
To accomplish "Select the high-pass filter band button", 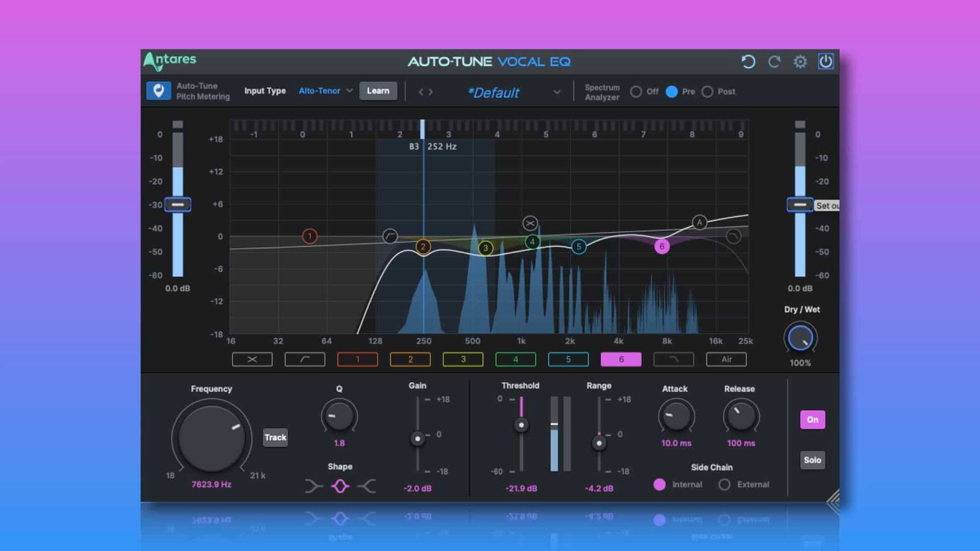I will (305, 359).
